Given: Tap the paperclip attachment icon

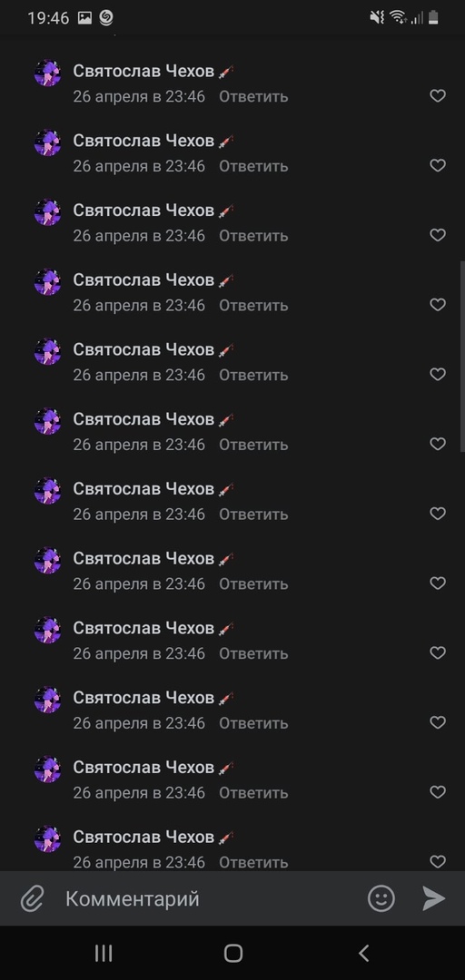Looking at the screenshot, I should click(31, 899).
